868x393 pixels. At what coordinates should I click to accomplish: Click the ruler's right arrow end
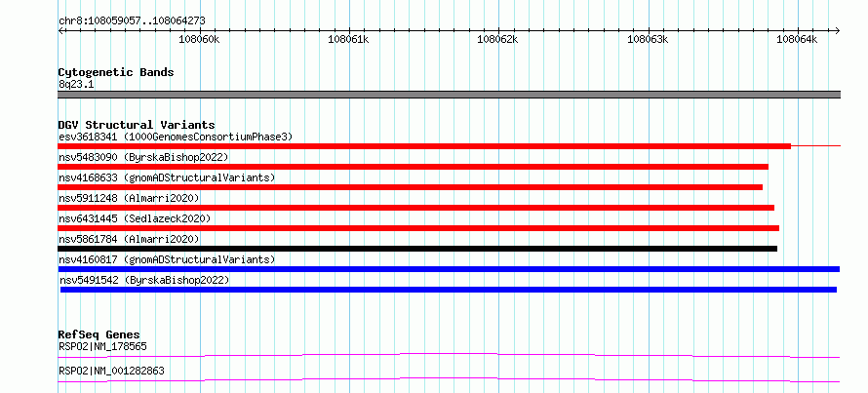(x=838, y=31)
